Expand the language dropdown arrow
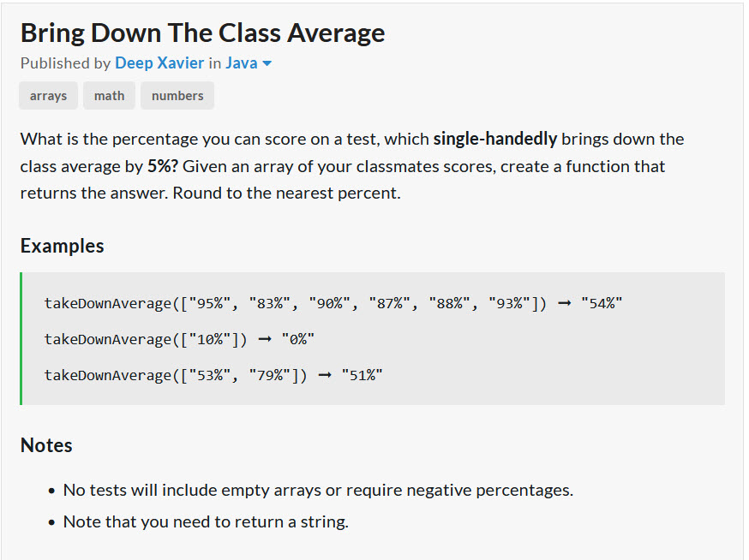 tap(267, 63)
